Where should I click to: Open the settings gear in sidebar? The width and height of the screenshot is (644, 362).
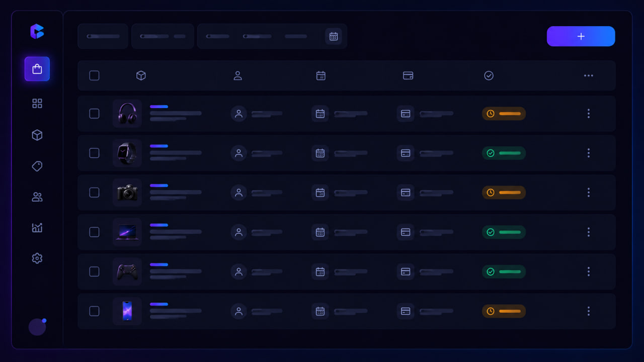(x=37, y=258)
